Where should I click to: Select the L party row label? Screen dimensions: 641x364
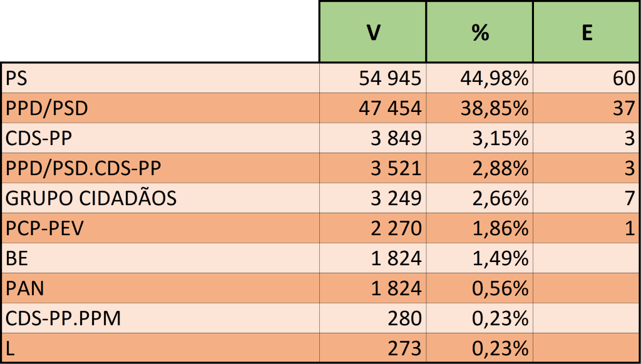point(11,348)
